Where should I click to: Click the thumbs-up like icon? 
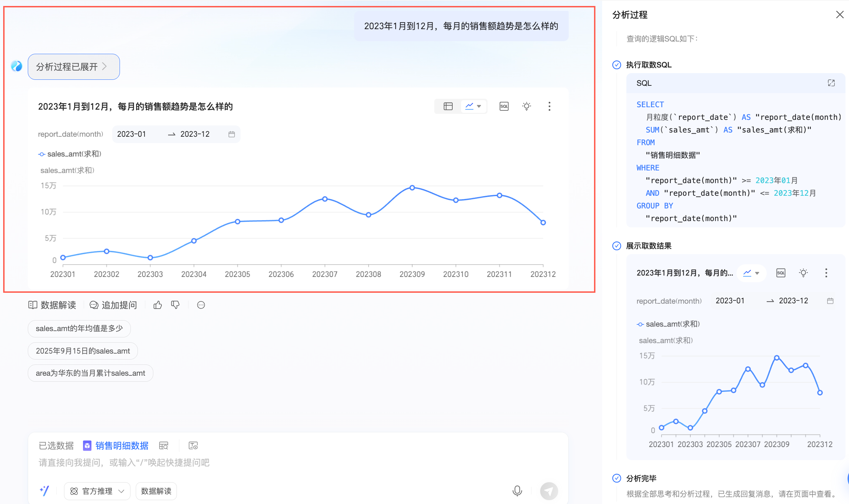(158, 305)
